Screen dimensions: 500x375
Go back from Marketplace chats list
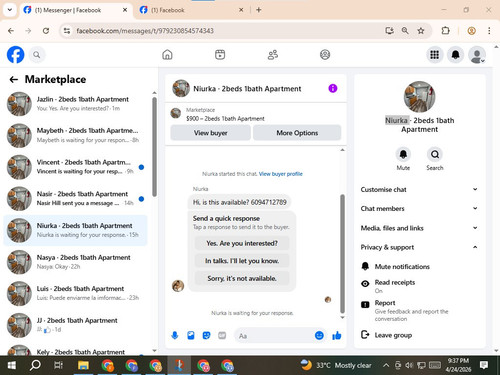tap(14, 79)
